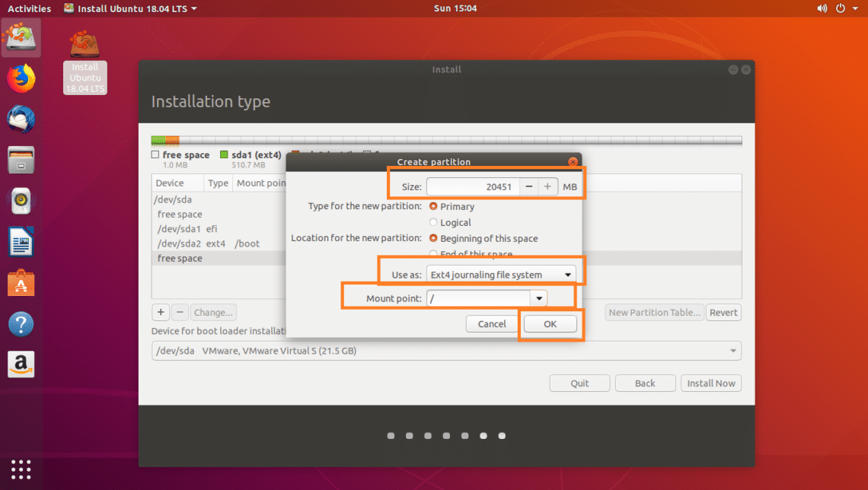Select Primary partition type

434,206
